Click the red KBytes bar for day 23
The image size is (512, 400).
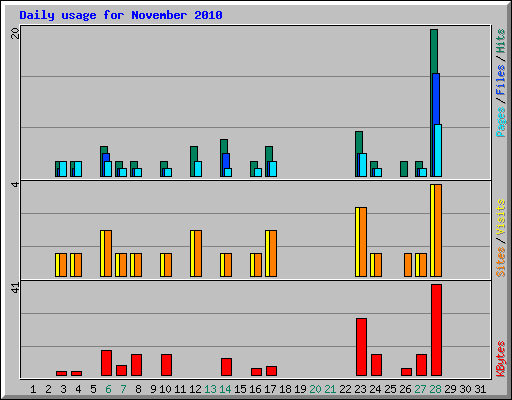coord(361,347)
